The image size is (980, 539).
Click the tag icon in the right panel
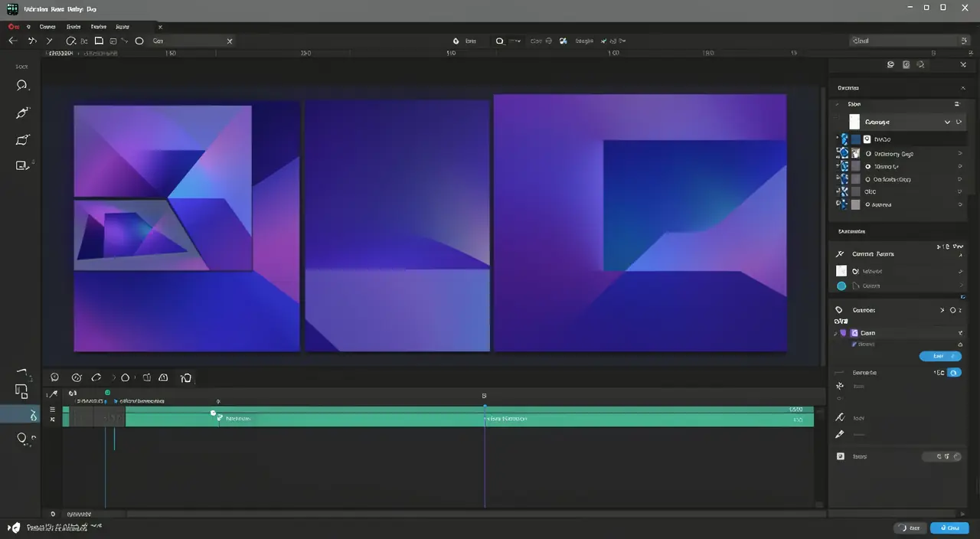(x=839, y=310)
